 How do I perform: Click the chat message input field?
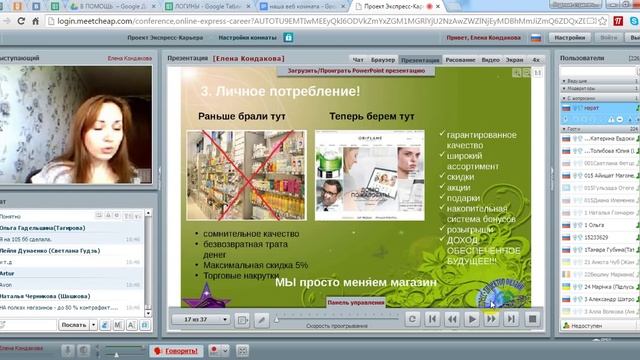(28, 325)
